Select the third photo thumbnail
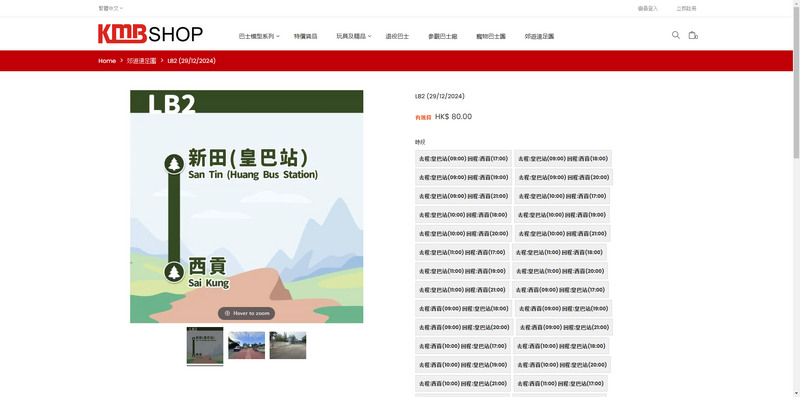800x397 pixels. [288, 345]
